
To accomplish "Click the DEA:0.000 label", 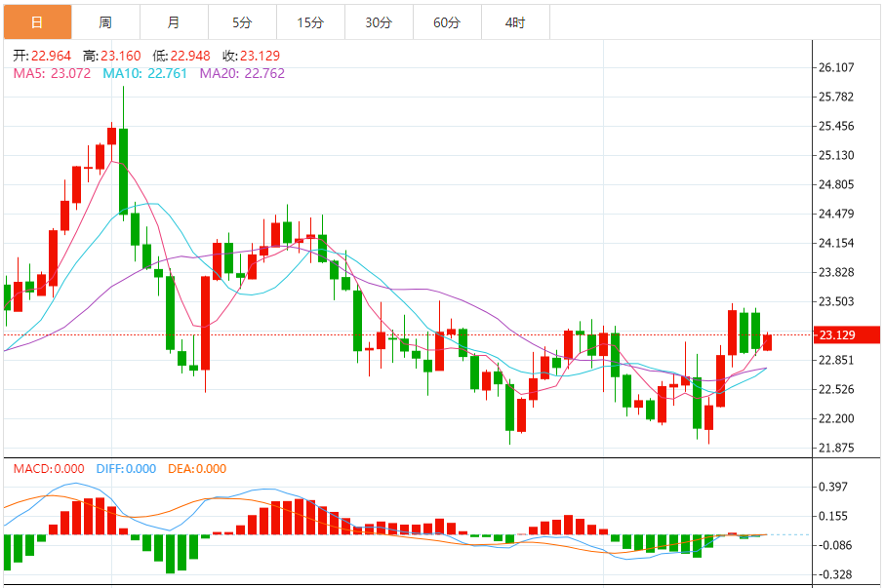I will (x=197, y=469).
